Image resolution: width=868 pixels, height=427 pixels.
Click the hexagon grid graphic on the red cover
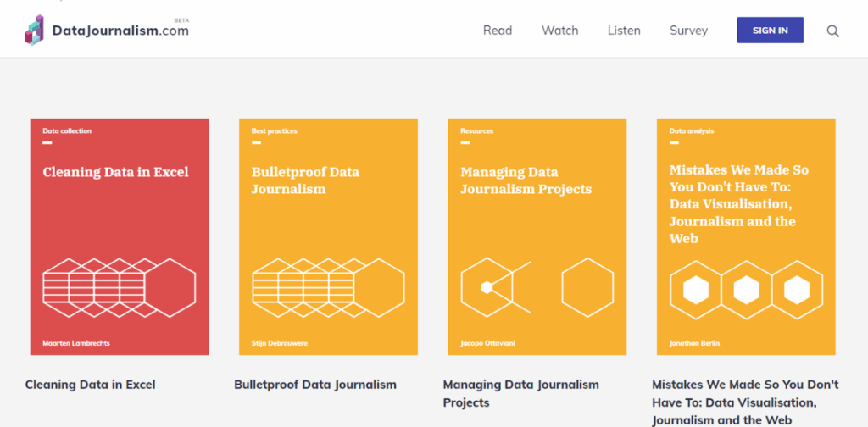[x=119, y=282]
